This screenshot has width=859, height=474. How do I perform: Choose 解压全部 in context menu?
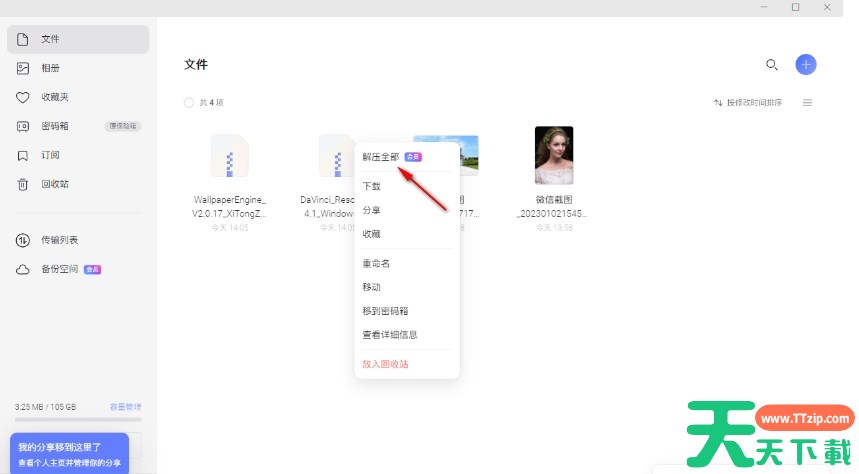coord(381,157)
